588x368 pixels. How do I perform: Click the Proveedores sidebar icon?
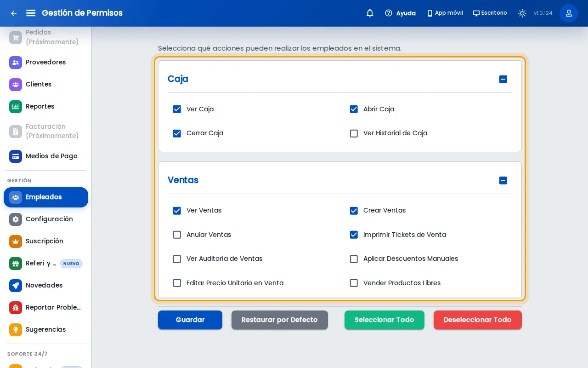16,62
